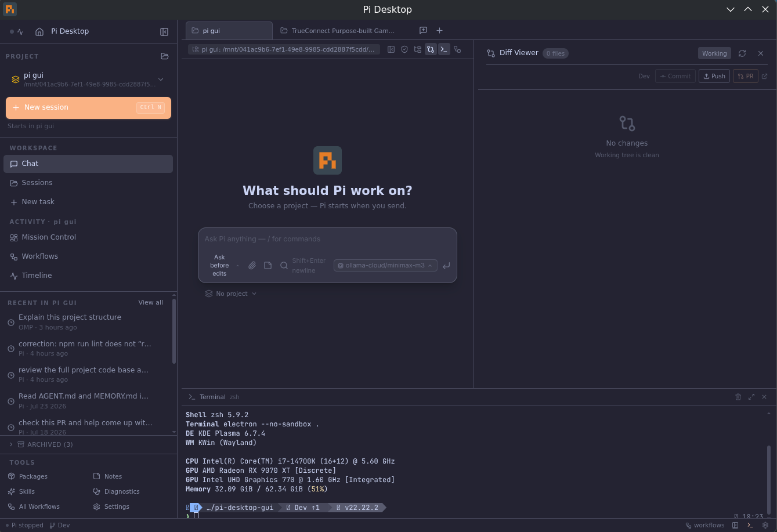Viewport: 777px width, 532px height.
Task: Start a new chat via speech-bubble plus icon
Action: [423, 30]
